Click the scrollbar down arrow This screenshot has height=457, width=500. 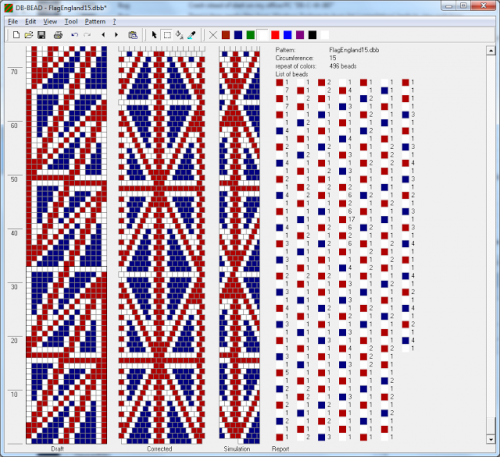click(x=491, y=439)
